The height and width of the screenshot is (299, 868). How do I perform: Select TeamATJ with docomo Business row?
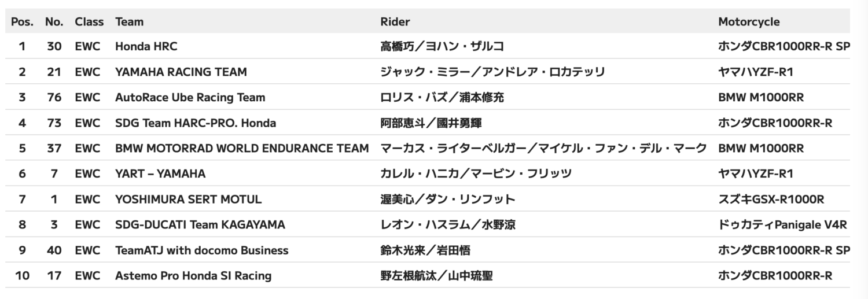[x=431, y=250]
